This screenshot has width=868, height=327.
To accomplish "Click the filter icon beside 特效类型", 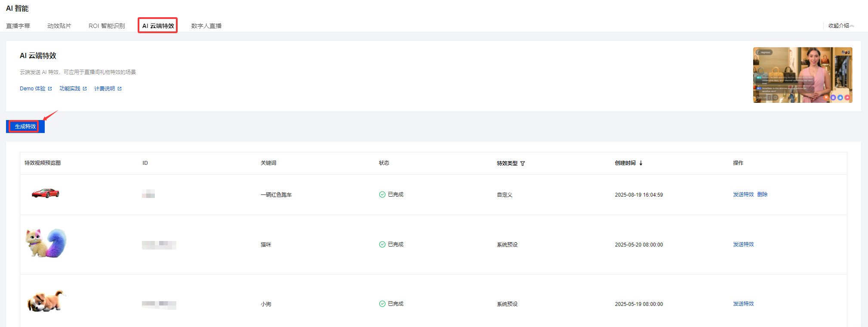I will coord(523,163).
